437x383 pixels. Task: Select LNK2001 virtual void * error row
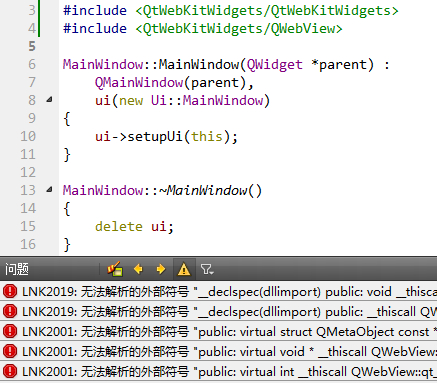(x=218, y=351)
